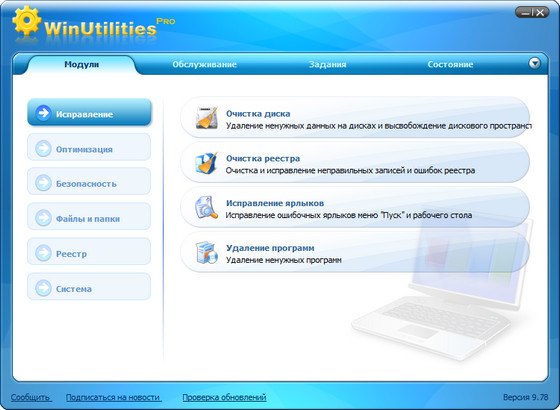The image size is (560, 410).
Task: Click the Удаление программ box-and-disc icon
Action: click(206, 252)
